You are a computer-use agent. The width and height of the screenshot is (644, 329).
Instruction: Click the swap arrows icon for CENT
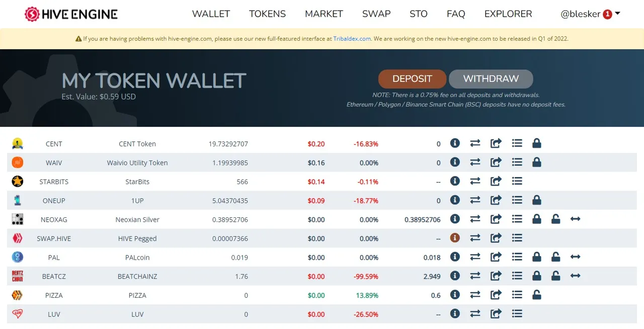tap(475, 143)
